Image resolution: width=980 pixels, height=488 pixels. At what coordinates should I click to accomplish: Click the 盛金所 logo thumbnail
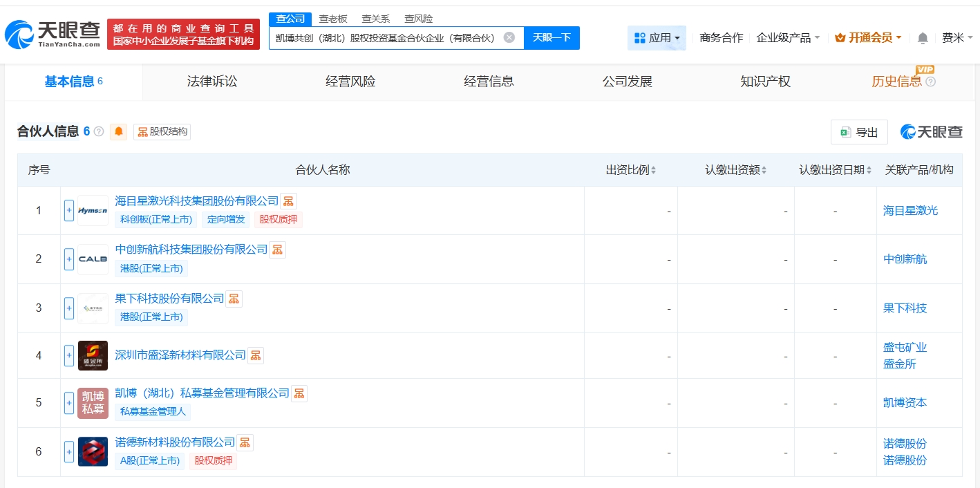click(x=93, y=355)
